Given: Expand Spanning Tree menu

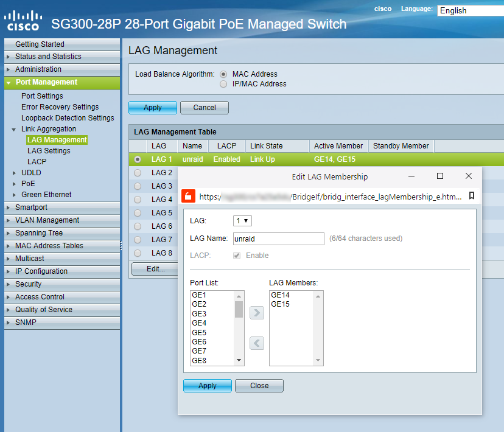Looking at the screenshot, I should coord(62,233).
